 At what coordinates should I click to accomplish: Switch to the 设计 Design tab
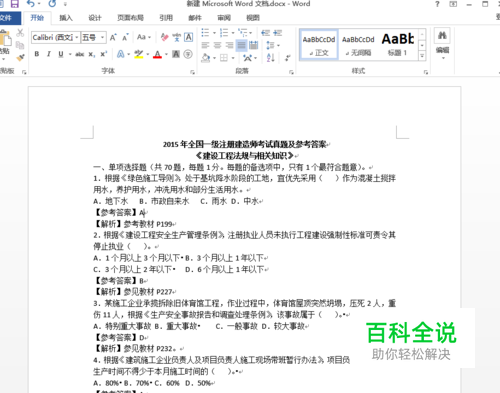click(95, 18)
